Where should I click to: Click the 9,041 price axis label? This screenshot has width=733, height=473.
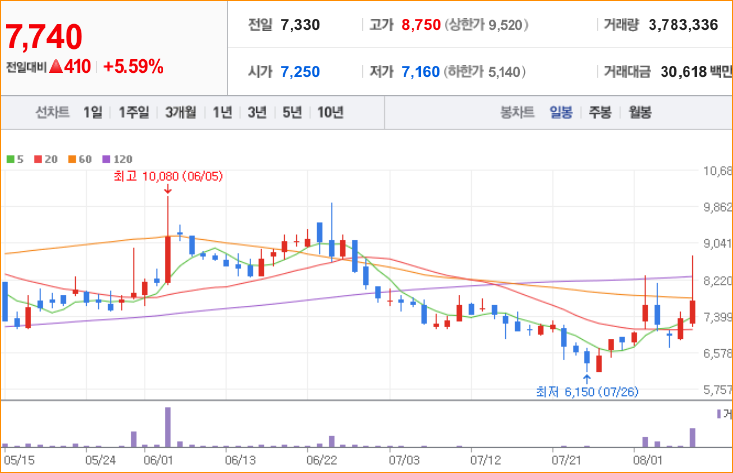pos(717,244)
